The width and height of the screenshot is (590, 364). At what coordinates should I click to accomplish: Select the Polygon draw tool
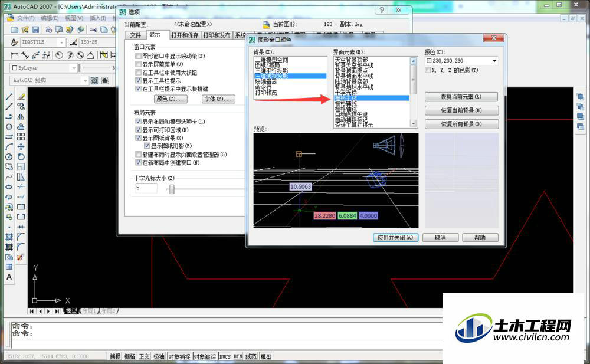coord(9,127)
